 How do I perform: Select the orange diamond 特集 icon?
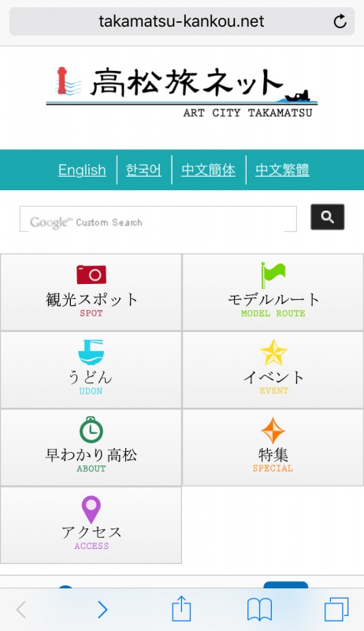[273, 430]
